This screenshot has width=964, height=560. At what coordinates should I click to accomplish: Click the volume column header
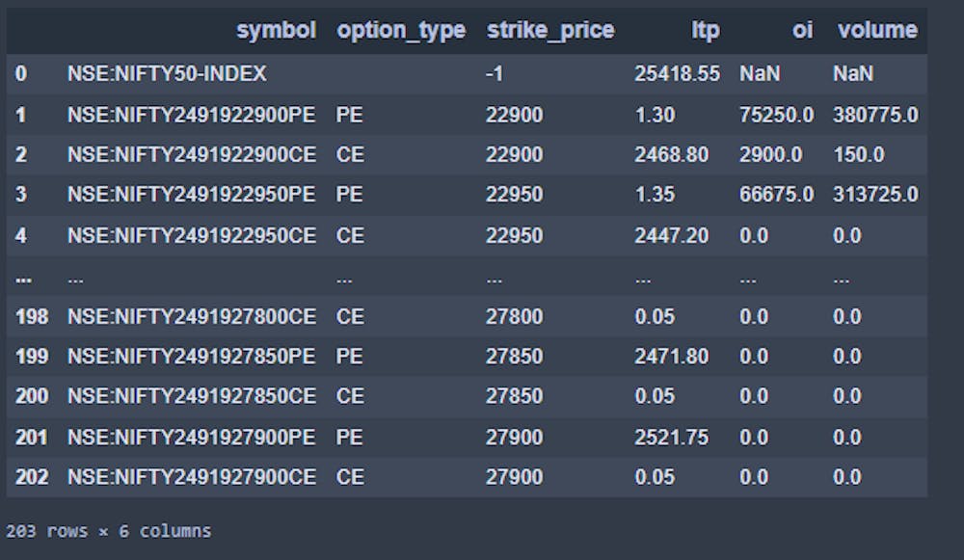click(878, 30)
